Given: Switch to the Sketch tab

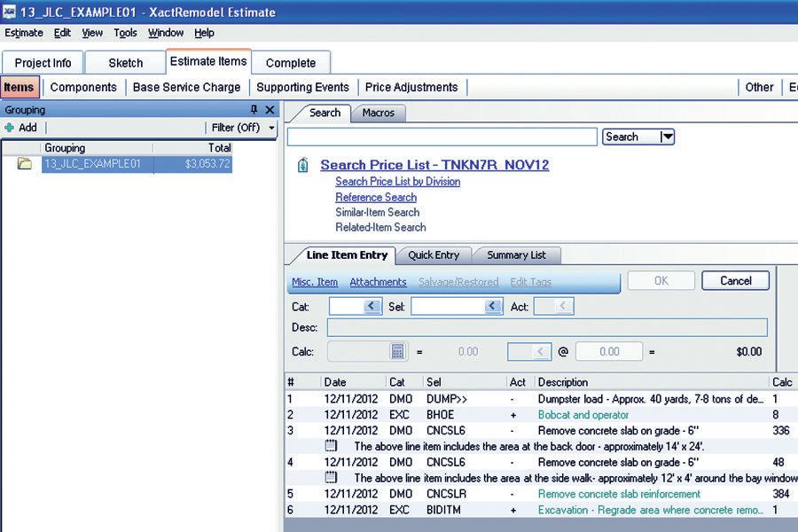Looking at the screenshot, I should click(x=125, y=63).
